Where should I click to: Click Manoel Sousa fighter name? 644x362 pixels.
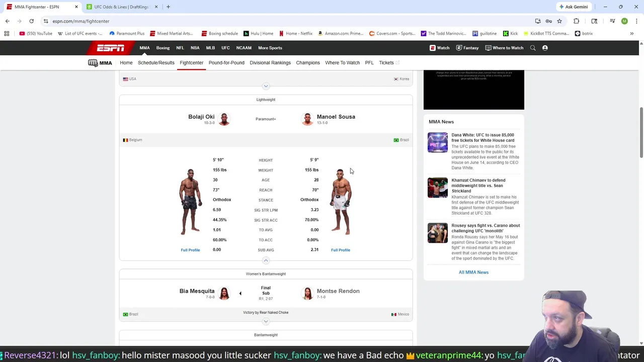(336, 117)
